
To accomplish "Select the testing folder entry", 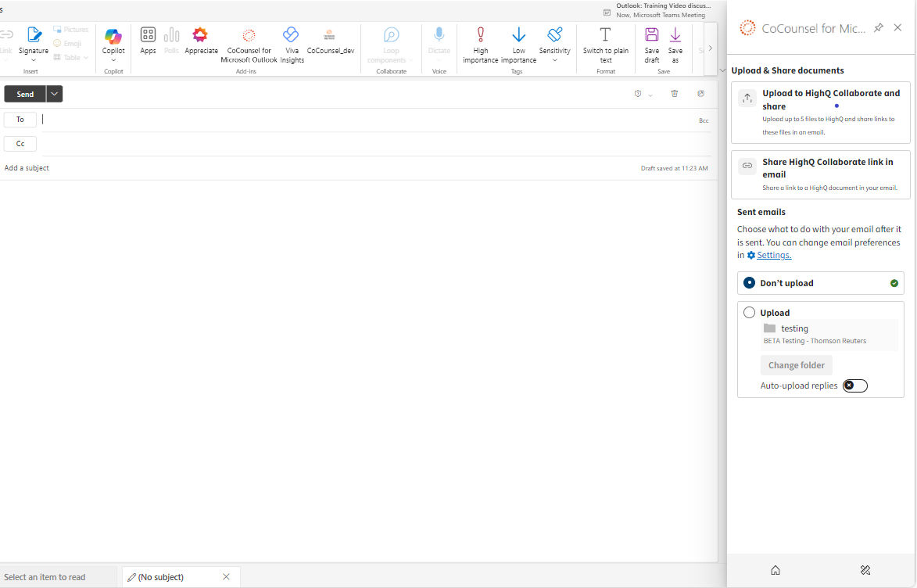I will [x=829, y=334].
